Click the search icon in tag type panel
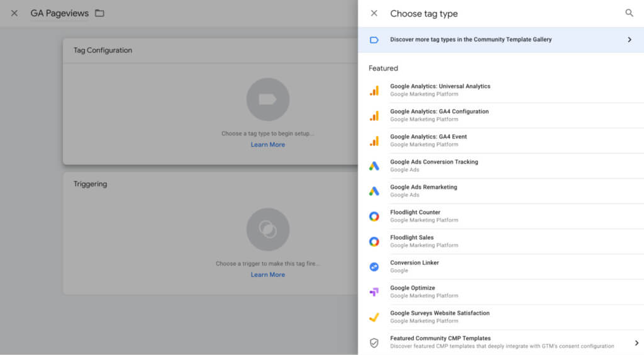Viewport: 644px width, 355px height. click(629, 13)
